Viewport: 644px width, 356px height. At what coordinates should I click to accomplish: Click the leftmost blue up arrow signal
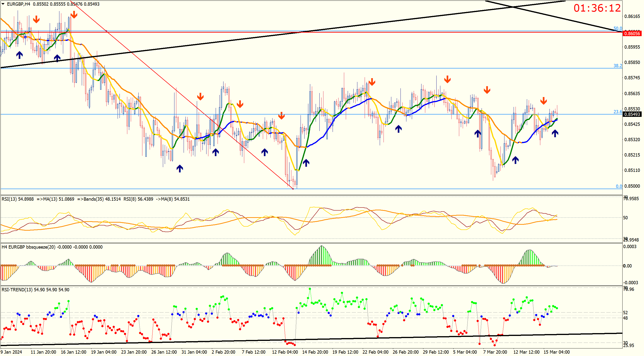19,55
